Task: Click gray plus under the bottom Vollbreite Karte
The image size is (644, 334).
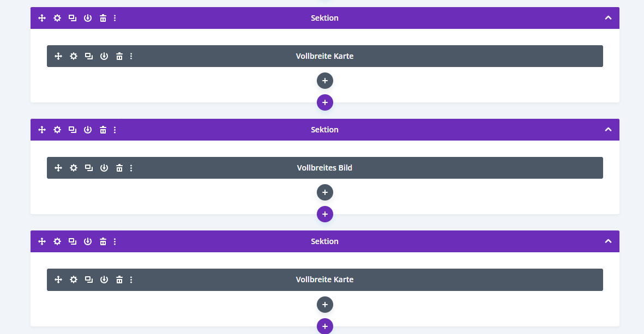Action: point(325,304)
